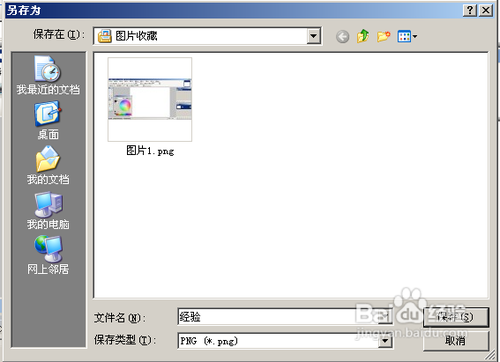Image resolution: width=500 pixels, height=362 pixels.
Task: Open My Recent Documents in sidebar
Action: point(48,75)
